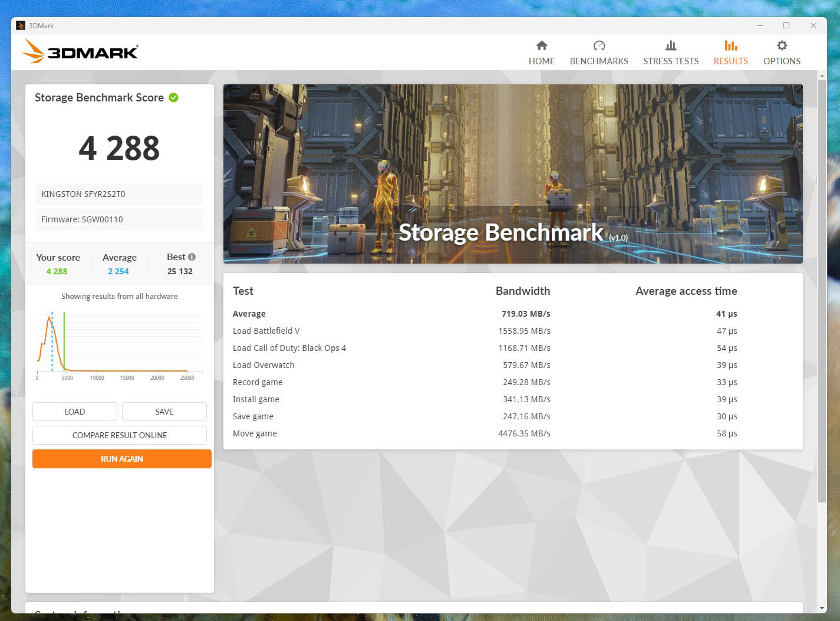Click the 1558.95 MB/s bandwidth value
840x621 pixels.
tap(524, 331)
